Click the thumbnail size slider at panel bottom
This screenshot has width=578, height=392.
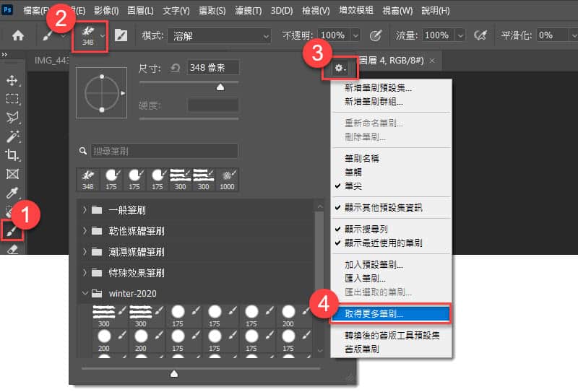(174, 373)
